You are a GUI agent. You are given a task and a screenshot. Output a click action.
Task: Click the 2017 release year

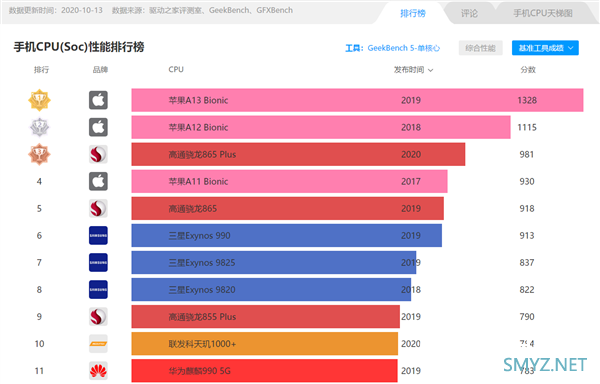point(411,181)
